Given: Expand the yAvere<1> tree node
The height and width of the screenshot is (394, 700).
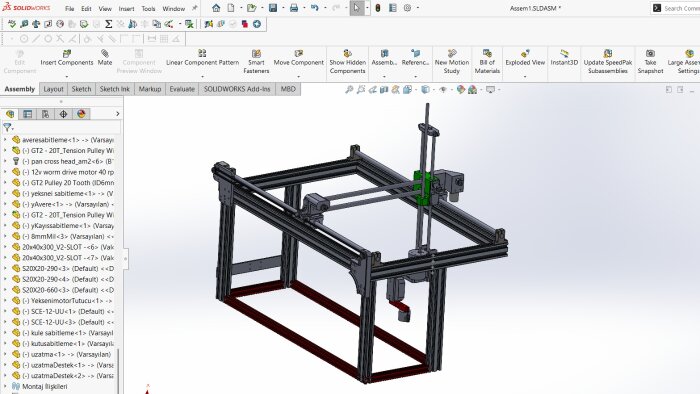Looking at the screenshot, I should point(5,204).
